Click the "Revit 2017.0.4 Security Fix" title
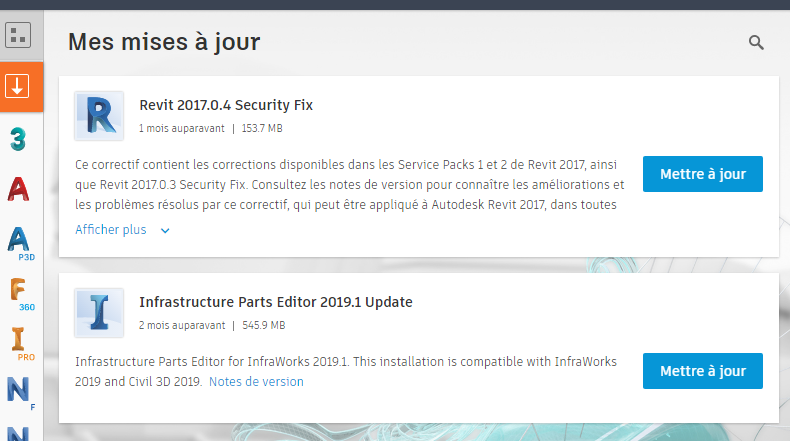The height and width of the screenshot is (441, 790). point(226,105)
